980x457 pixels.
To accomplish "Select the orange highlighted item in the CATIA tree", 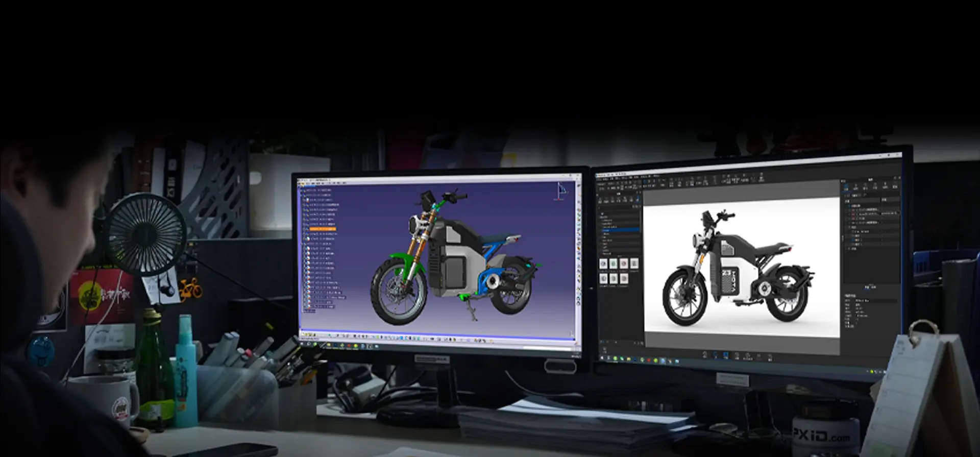I will [323, 229].
